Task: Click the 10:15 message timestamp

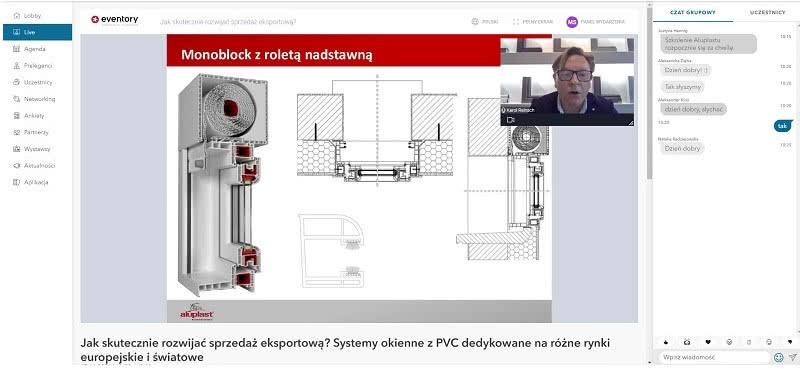Action: click(x=786, y=37)
